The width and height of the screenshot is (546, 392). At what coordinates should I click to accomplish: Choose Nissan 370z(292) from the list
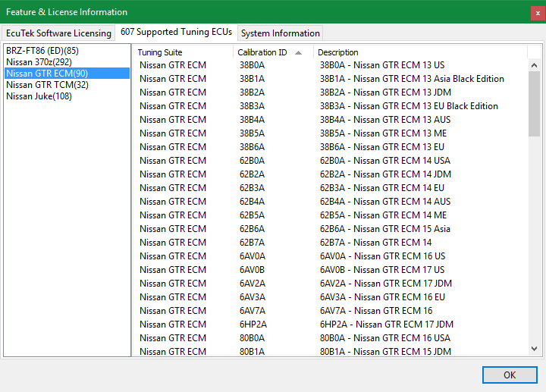pos(39,62)
